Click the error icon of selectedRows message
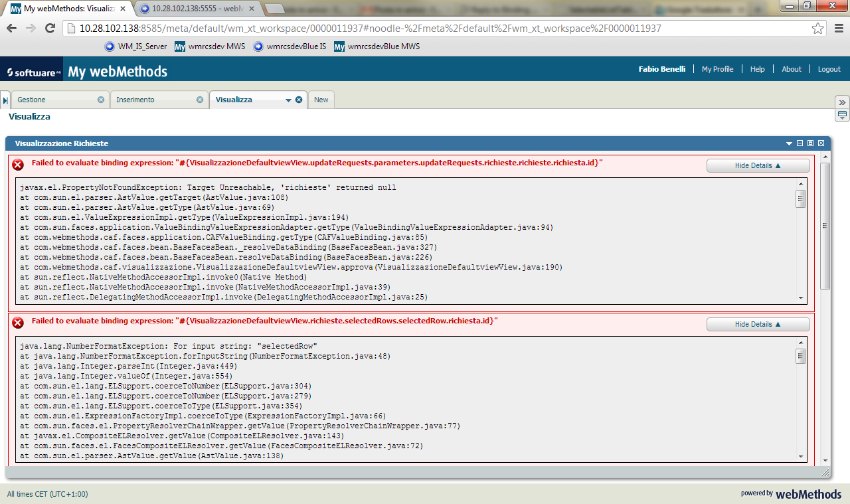This screenshot has width=850, height=504. click(x=18, y=323)
